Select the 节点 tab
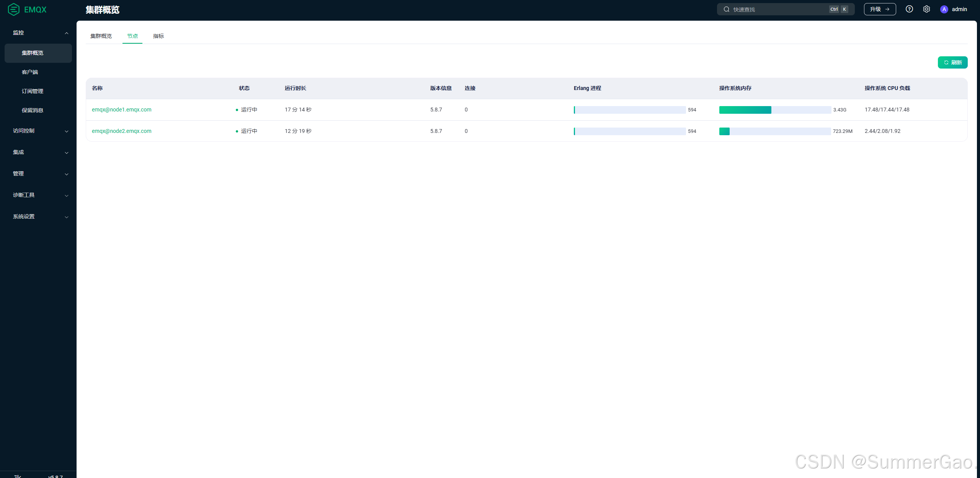 tap(132, 36)
